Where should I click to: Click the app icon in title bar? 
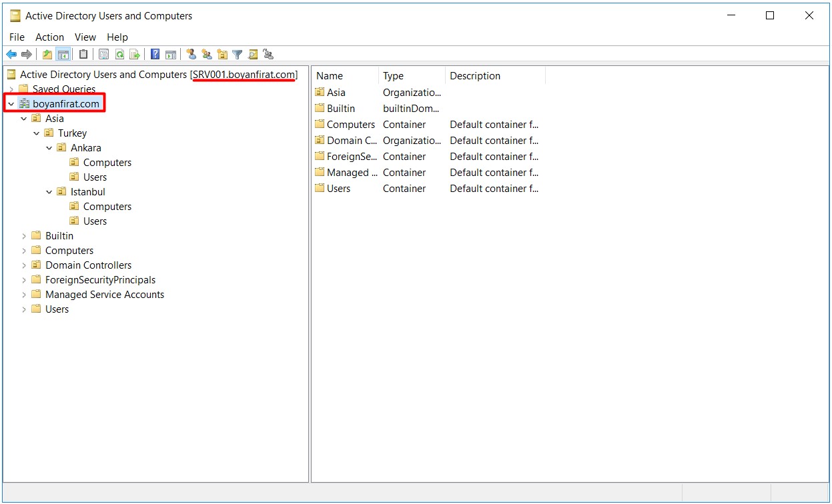(15, 16)
